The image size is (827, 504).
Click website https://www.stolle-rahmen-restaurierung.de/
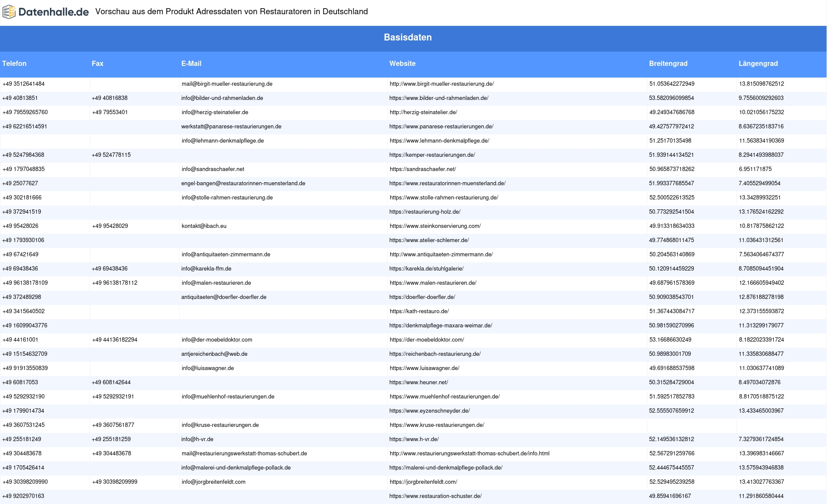(x=444, y=198)
